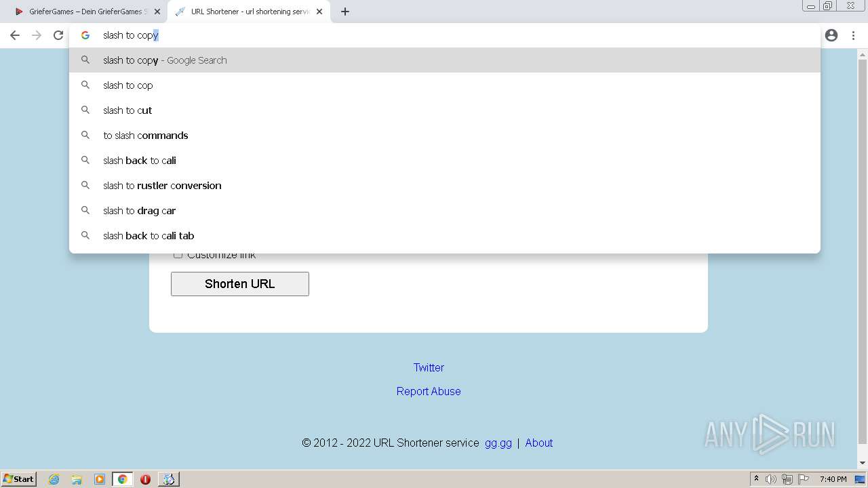Image resolution: width=868 pixels, height=488 pixels.
Task: Switch to the URL Shortener tab
Action: click(x=249, y=12)
